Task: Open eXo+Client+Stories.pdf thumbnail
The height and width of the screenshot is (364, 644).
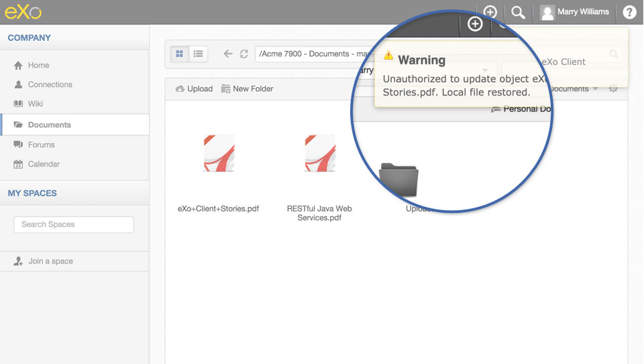Action: [x=219, y=153]
